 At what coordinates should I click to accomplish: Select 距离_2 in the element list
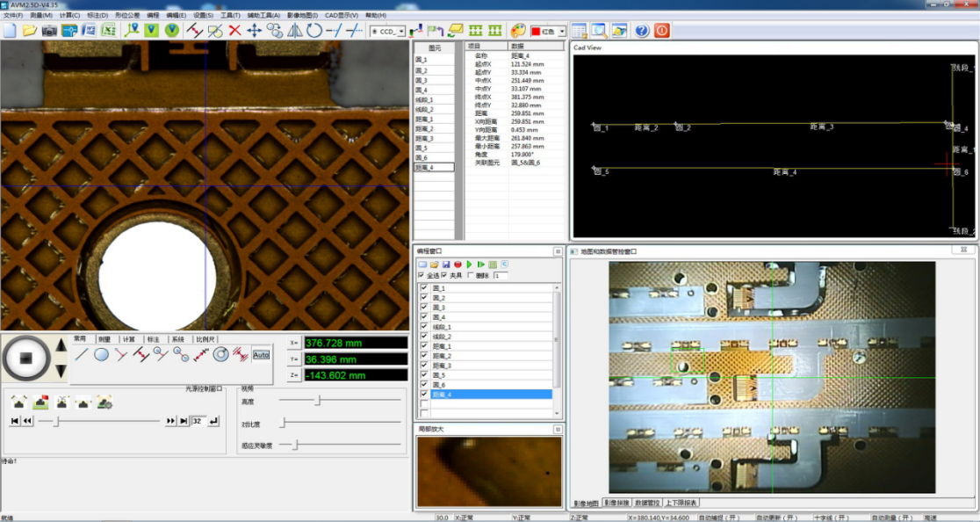[x=424, y=129]
